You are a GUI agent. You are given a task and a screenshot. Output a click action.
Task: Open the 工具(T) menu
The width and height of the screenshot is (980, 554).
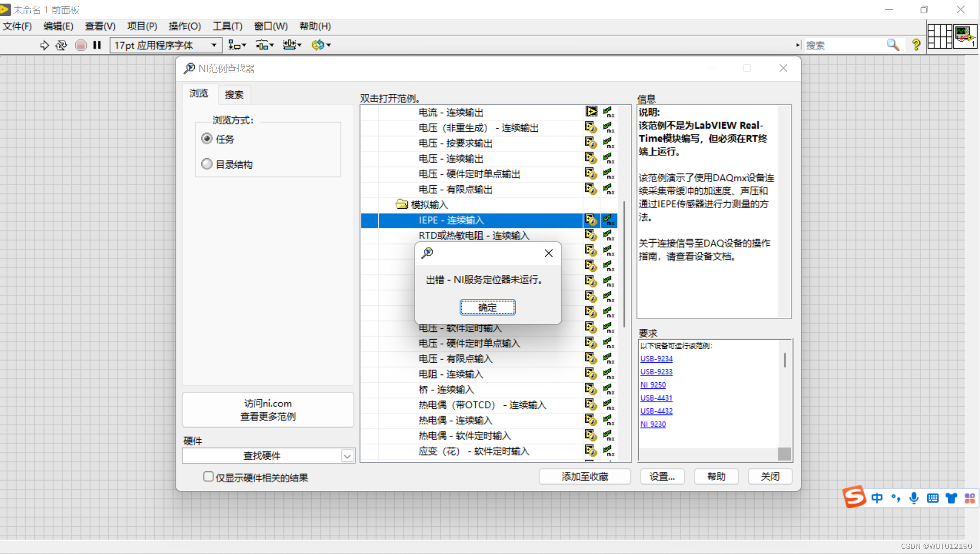pos(228,26)
